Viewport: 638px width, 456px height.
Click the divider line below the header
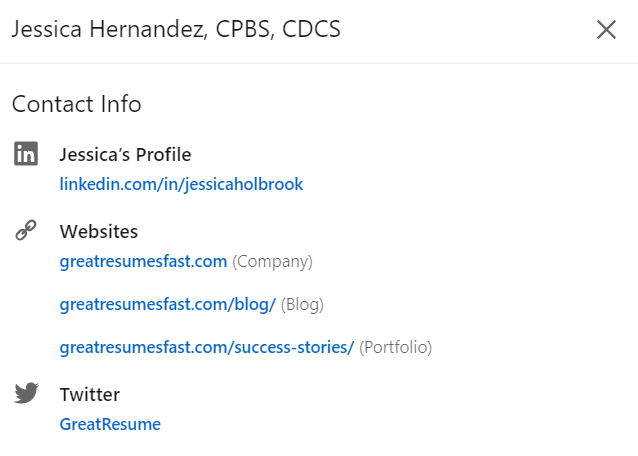point(319,63)
